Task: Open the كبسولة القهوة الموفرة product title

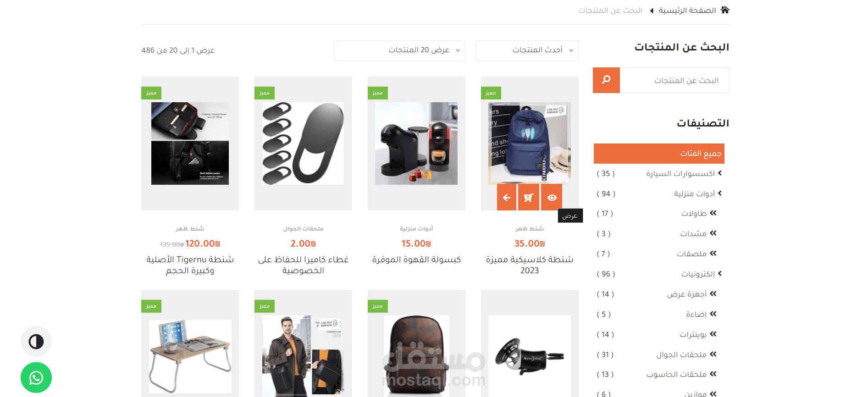Action: [x=416, y=259]
